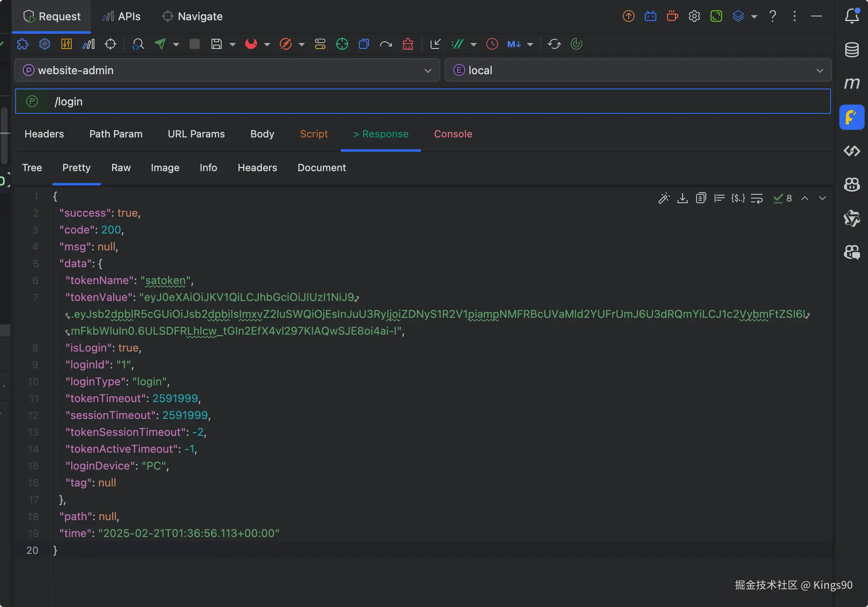Viewport: 868px width, 607px height.
Task: Download the response via download icon
Action: [682, 198]
